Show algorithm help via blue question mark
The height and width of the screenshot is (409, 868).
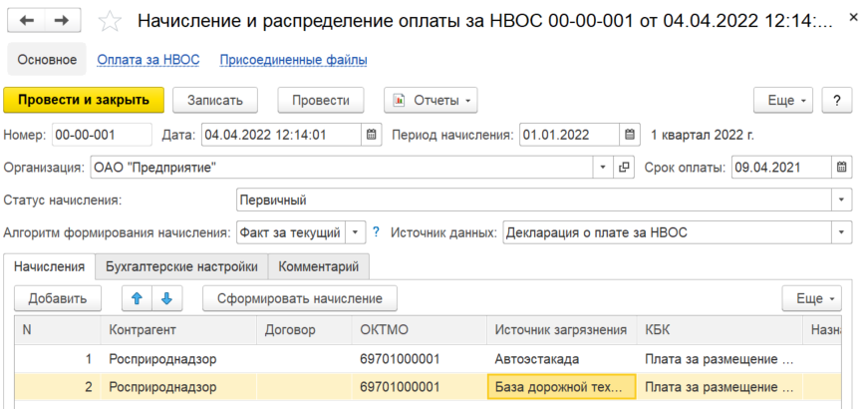(x=377, y=232)
